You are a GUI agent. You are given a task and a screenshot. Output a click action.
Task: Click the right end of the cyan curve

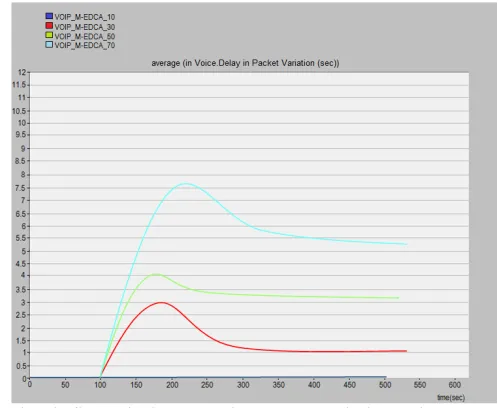point(406,244)
